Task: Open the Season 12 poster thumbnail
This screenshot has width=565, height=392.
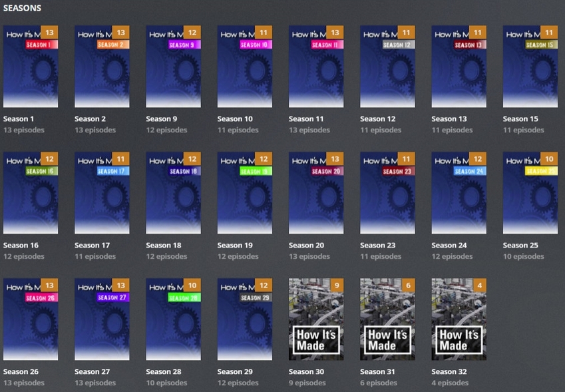Action: click(x=387, y=67)
